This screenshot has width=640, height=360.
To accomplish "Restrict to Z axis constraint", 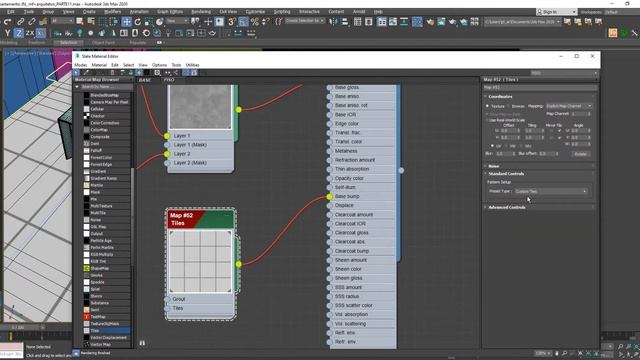I will (18, 33).
